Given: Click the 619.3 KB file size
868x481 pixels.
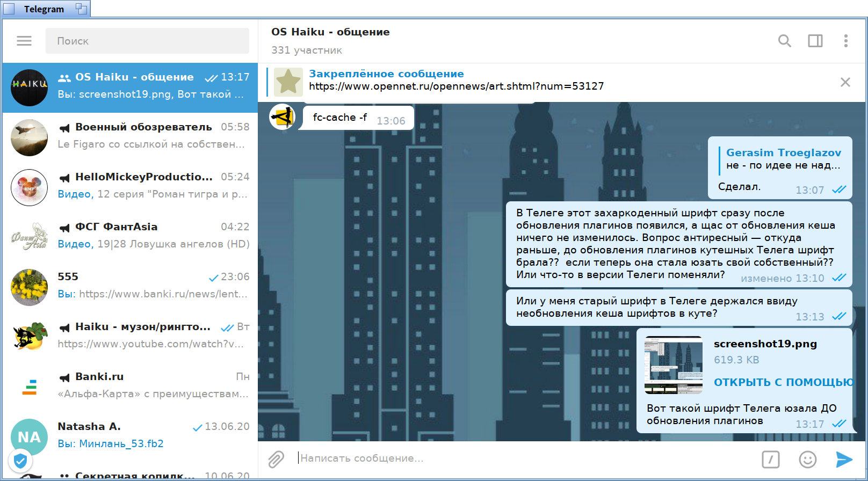Looking at the screenshot, I should click(x=736, y=360).
